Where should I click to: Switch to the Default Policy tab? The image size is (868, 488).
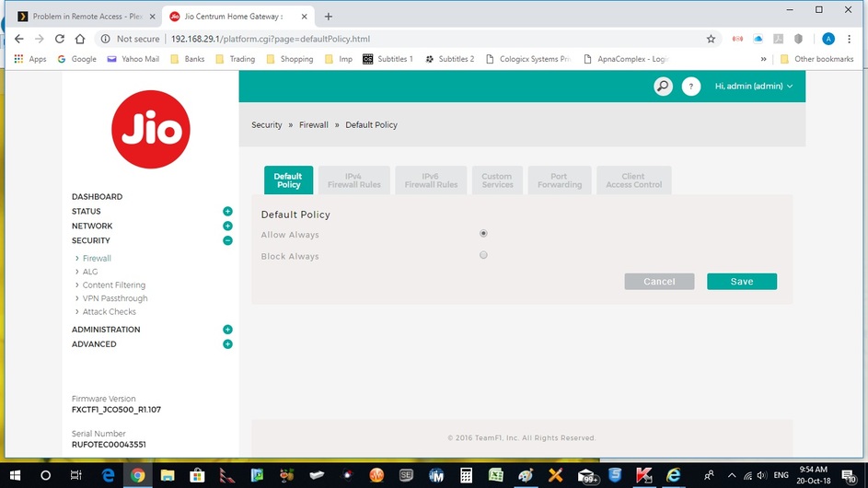(x=288, y=180)
